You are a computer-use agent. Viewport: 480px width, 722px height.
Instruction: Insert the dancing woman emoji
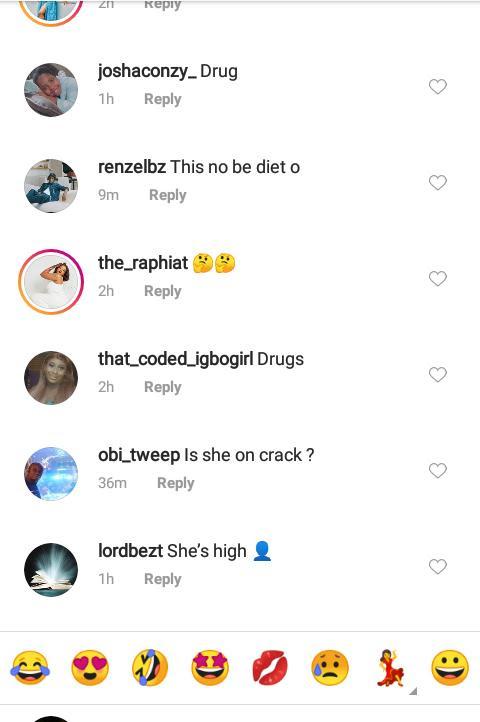(x=390, y=668)
